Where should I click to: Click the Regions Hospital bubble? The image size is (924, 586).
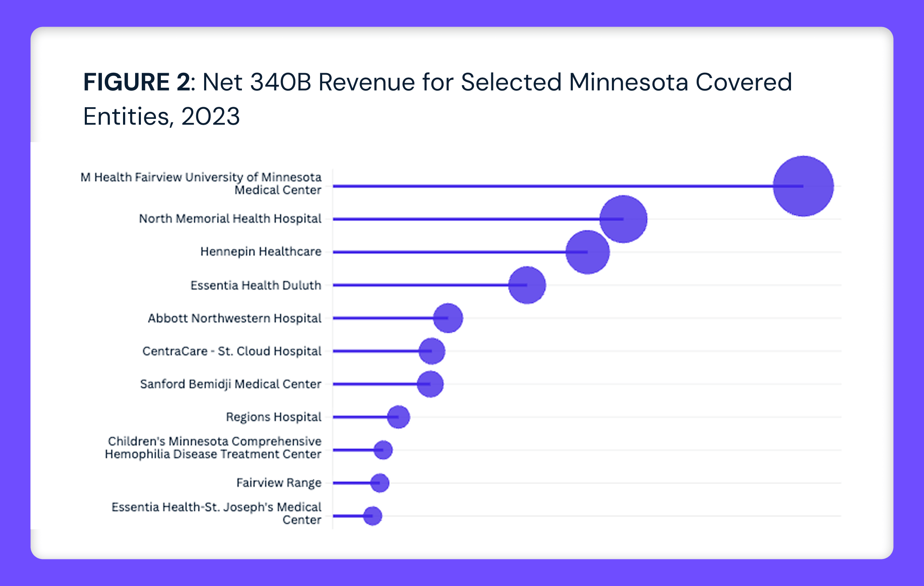[398, 417]
